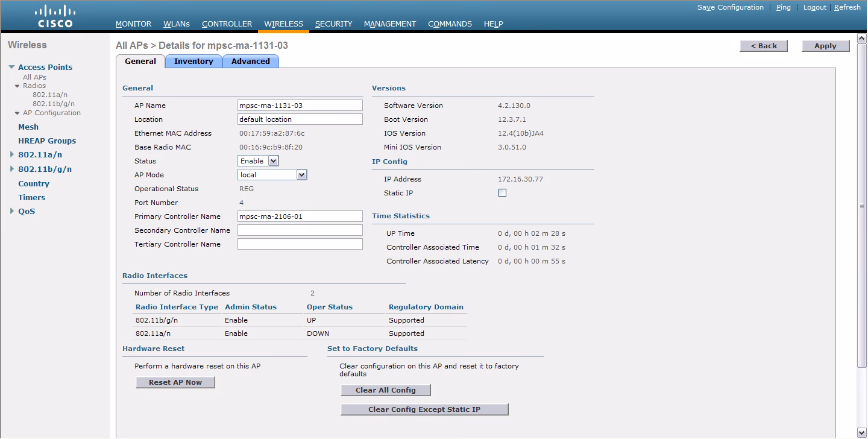
Task: Expand the QoS sidebar section
Action: [x=11, y=211]
